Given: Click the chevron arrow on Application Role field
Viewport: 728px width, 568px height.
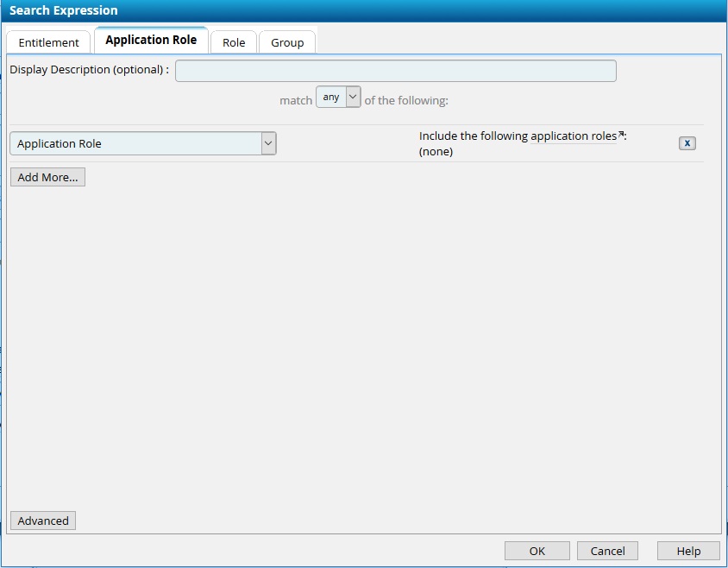Looking at the screenshot, I should [268, 144].
